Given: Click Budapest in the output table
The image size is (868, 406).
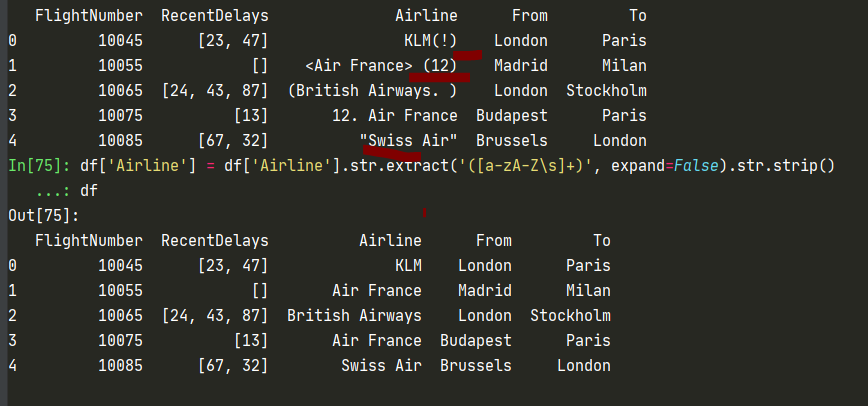Looking at the screenshot, I should point(475,341).
